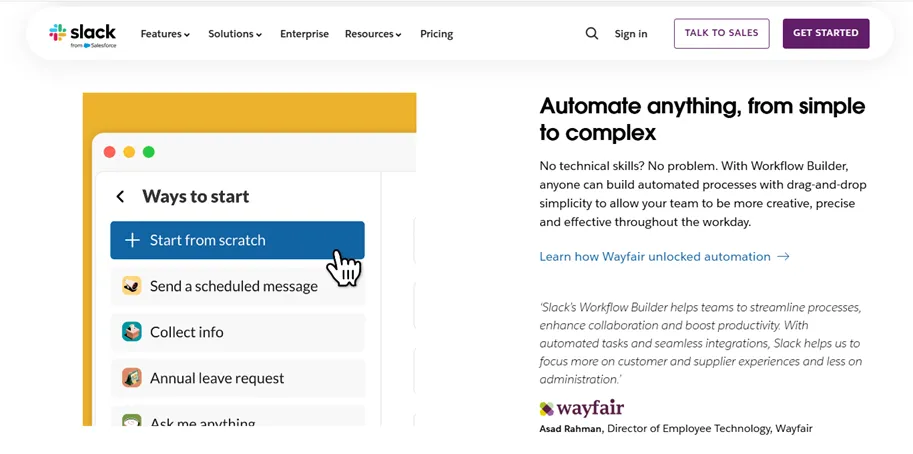Click the green window dot in mockup
Viewport: 913px width, 454px height.
click(x=149, y=152)
